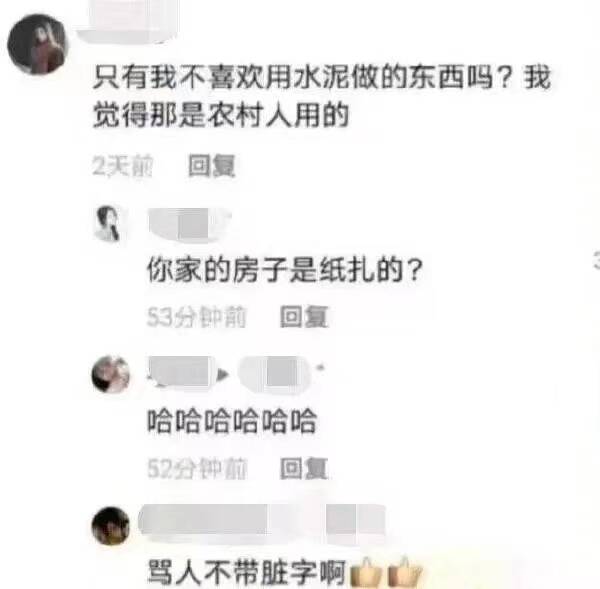Click 回复 next to 52分钟前
This screenshot has height=589, width=600.
pyautogui.click(x=304, y=468)
